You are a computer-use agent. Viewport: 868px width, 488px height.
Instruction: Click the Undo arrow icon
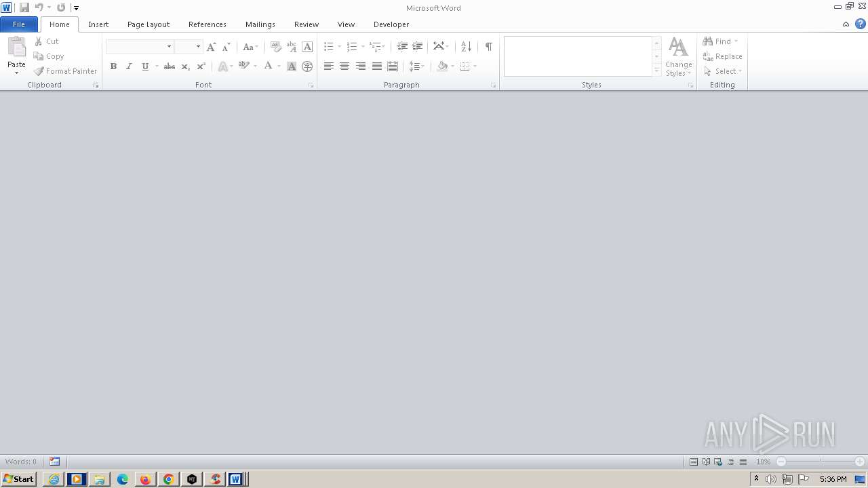click(x=39, y=7)
